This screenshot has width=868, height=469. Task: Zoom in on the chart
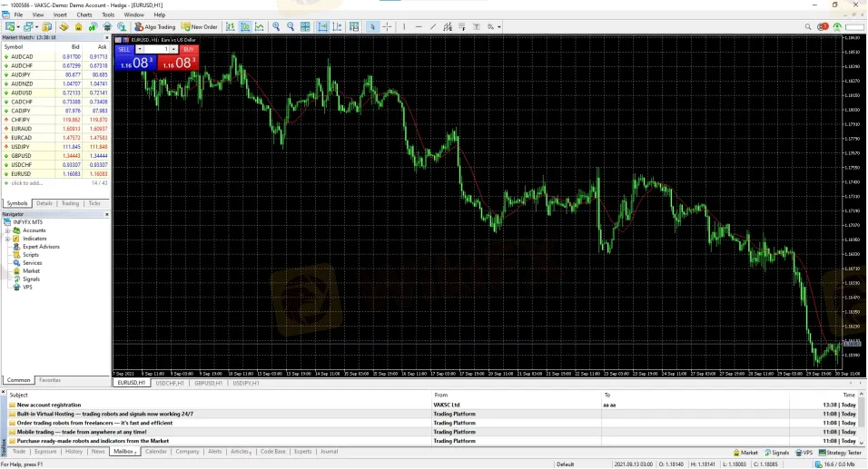click(x=276, y=26)
